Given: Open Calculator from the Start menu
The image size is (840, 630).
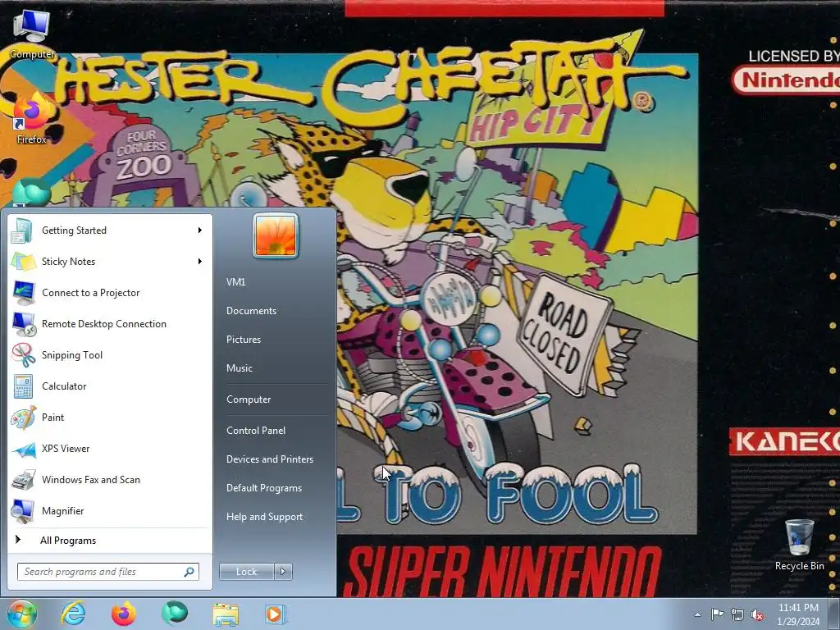Looking at the screenshot, I should 110,386.
